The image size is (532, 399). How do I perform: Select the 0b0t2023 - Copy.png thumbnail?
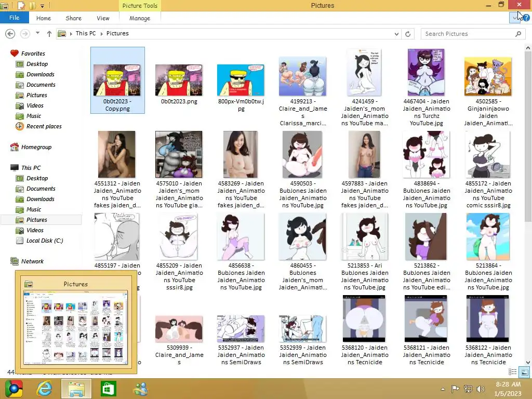(117, 81)
